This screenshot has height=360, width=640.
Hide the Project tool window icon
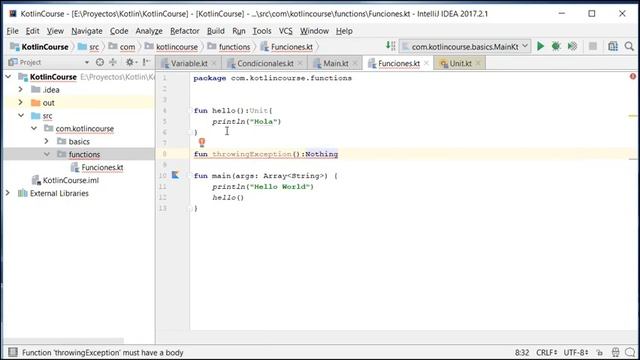[146, 62]
